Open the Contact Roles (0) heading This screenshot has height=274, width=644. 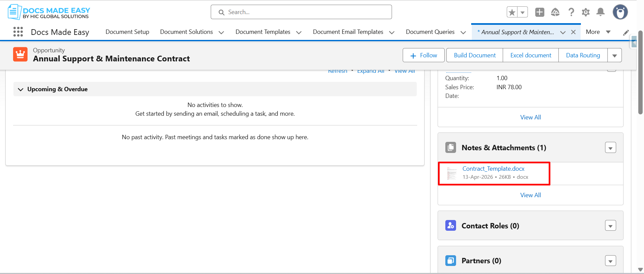tap(490, 226)
